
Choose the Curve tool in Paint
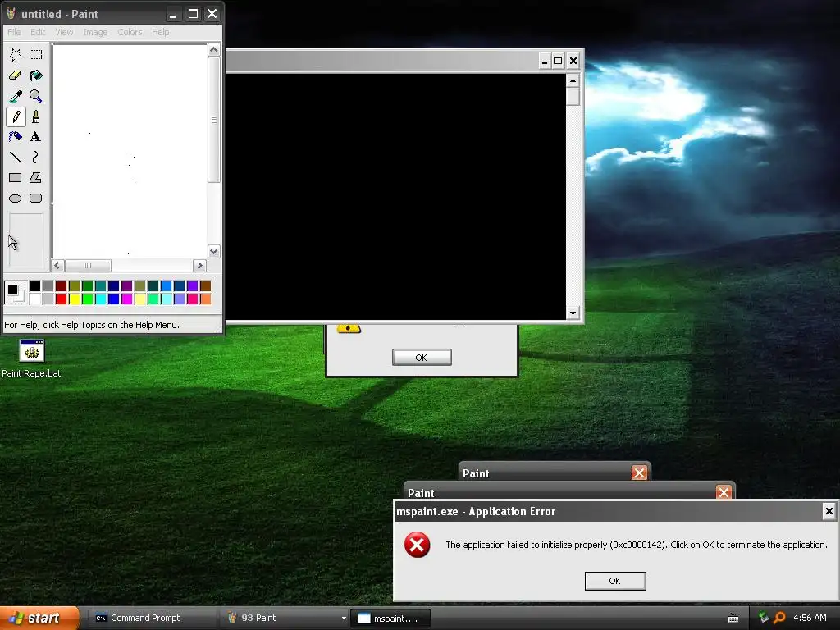[x=35, y=157]
